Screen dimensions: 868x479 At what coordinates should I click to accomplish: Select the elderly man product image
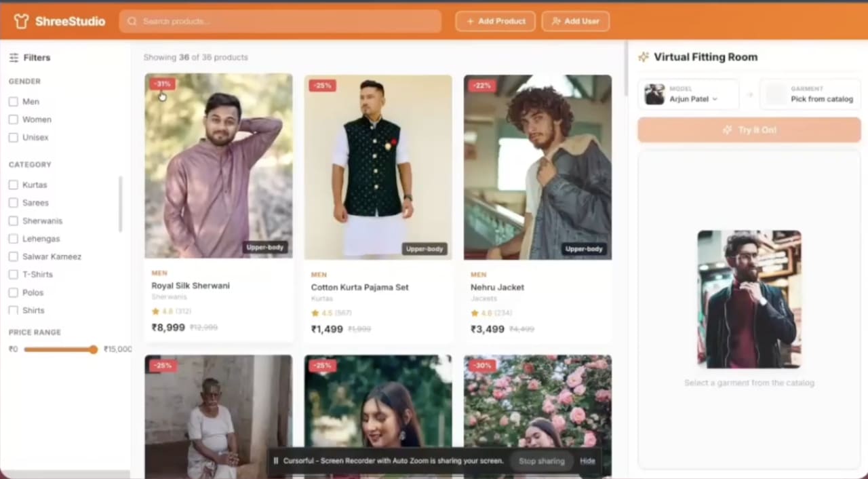pyautogui.click(x=218, y=417)
